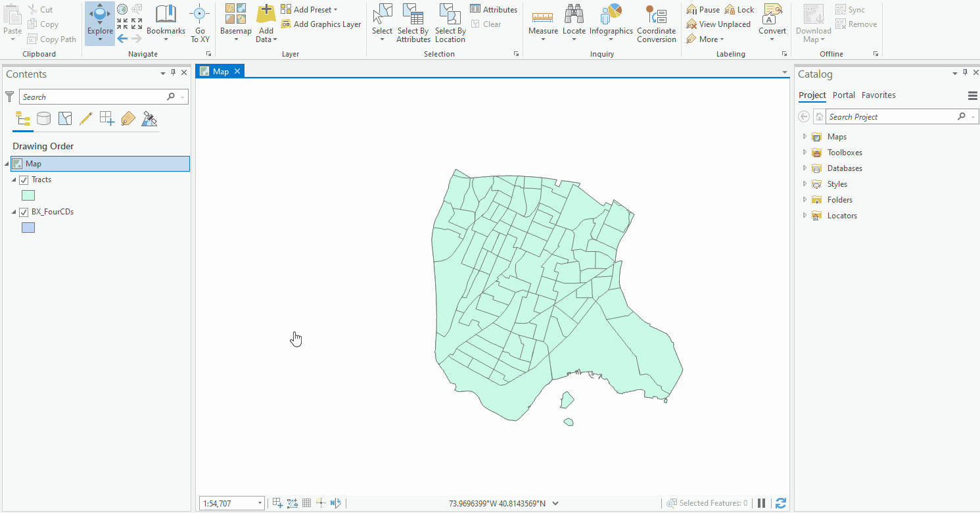This screenshot has width=980, height=513.
Task: Expand the Maps node in Catalog
Action: click(805, 137)
